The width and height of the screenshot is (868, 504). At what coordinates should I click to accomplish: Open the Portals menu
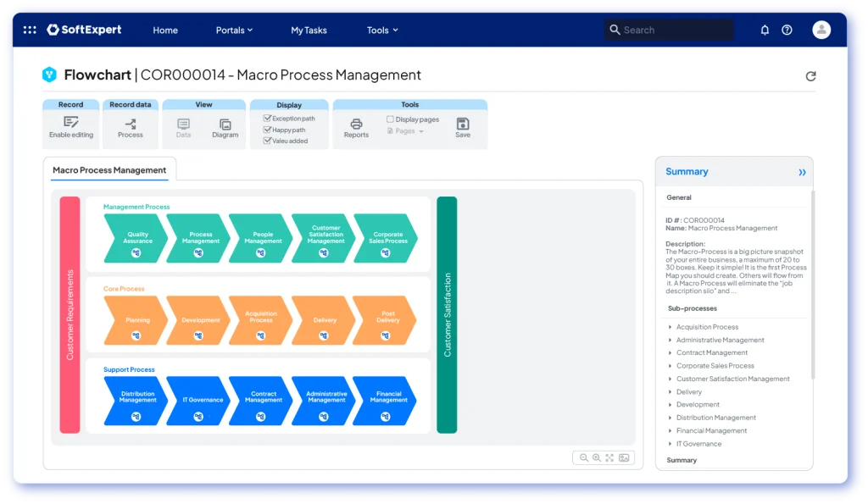(234, 30)
